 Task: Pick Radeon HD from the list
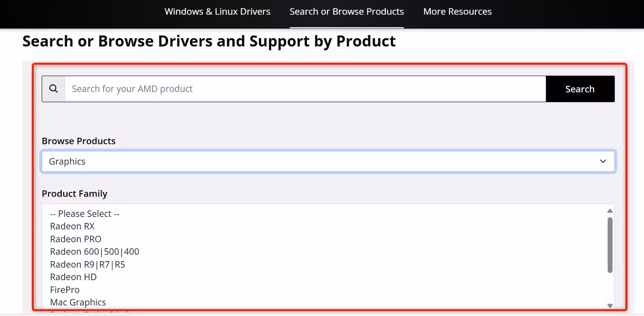(73, 277)
